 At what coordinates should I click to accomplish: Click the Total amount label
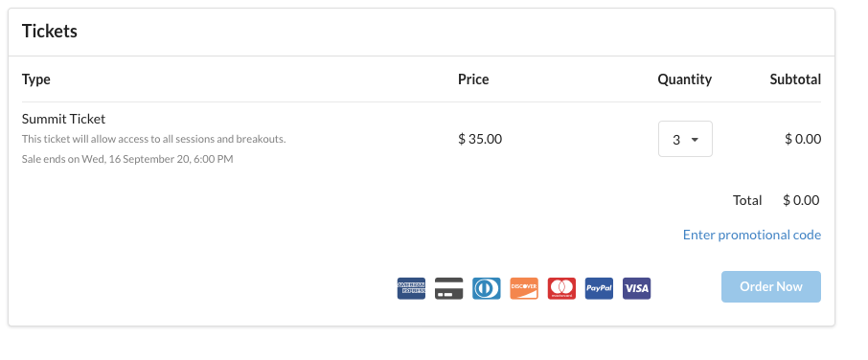(747, 200)
